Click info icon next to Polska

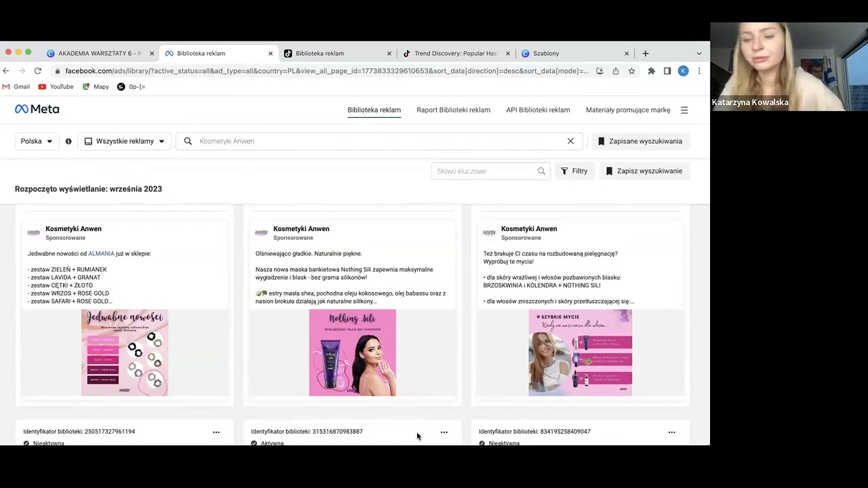click(68, 141)
